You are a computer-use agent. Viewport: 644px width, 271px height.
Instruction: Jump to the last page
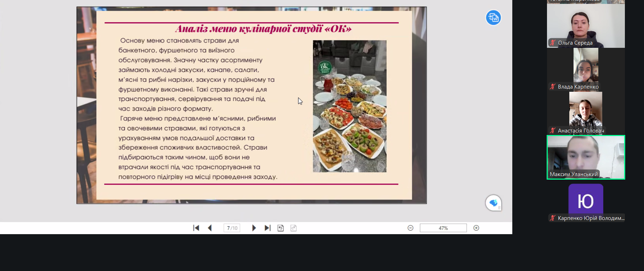tap(268, 228)
